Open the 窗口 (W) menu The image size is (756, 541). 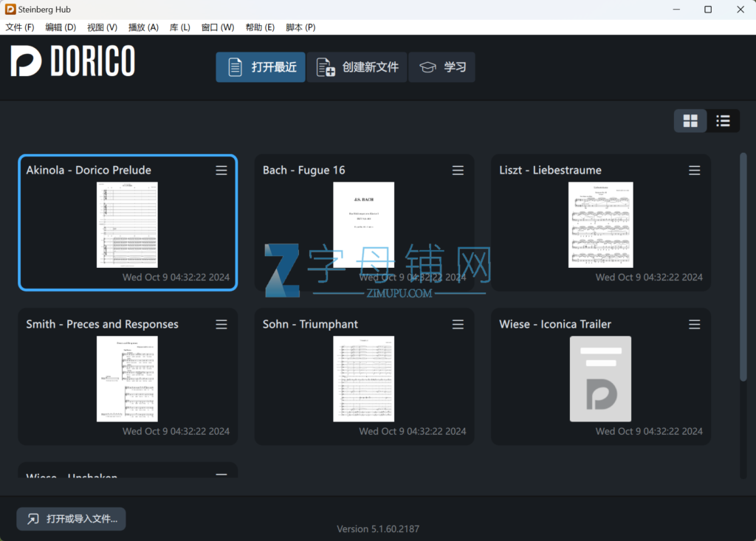tap(218, 27)
